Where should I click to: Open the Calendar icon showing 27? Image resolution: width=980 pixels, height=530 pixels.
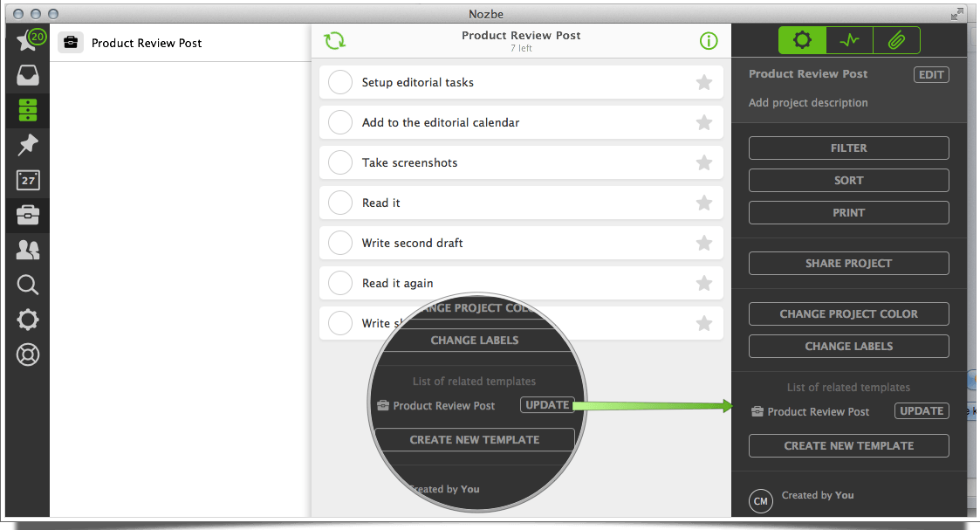(x=28, y=180)
